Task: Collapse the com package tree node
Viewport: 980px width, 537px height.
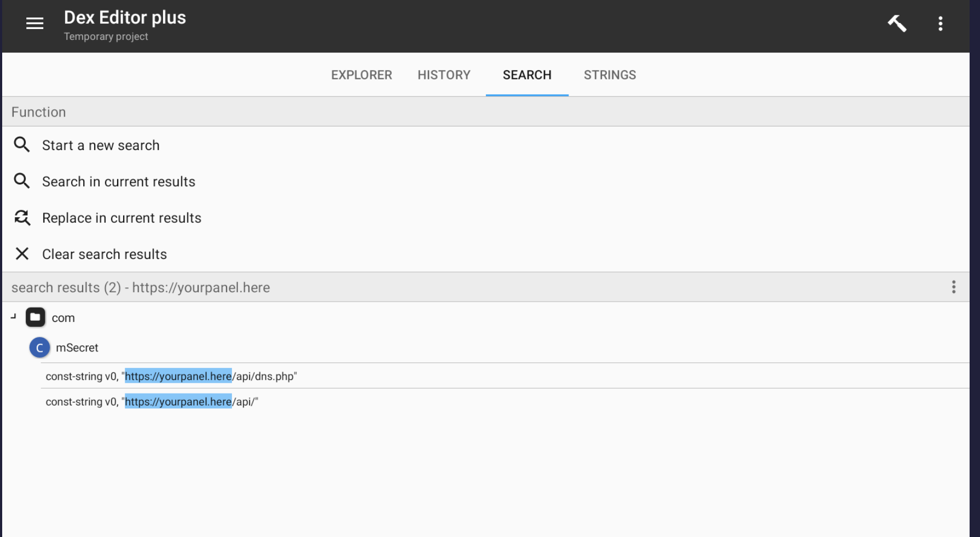Action: (14, 316)
